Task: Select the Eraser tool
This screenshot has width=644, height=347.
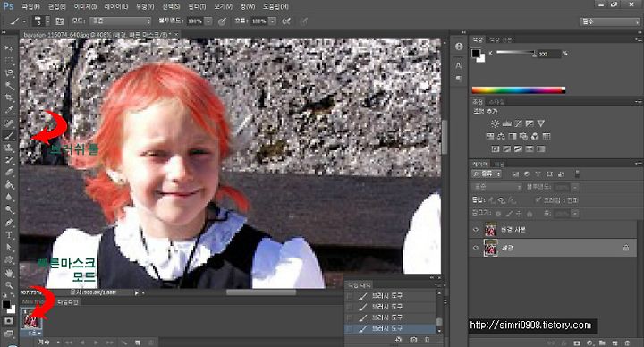Action: [9, 173]
